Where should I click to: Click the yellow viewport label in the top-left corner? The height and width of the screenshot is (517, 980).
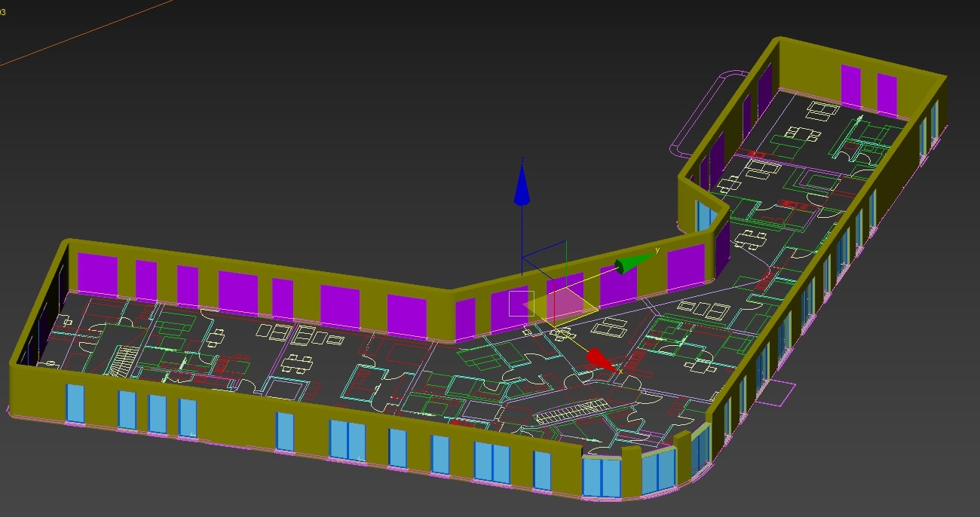[x=3, y=12]
